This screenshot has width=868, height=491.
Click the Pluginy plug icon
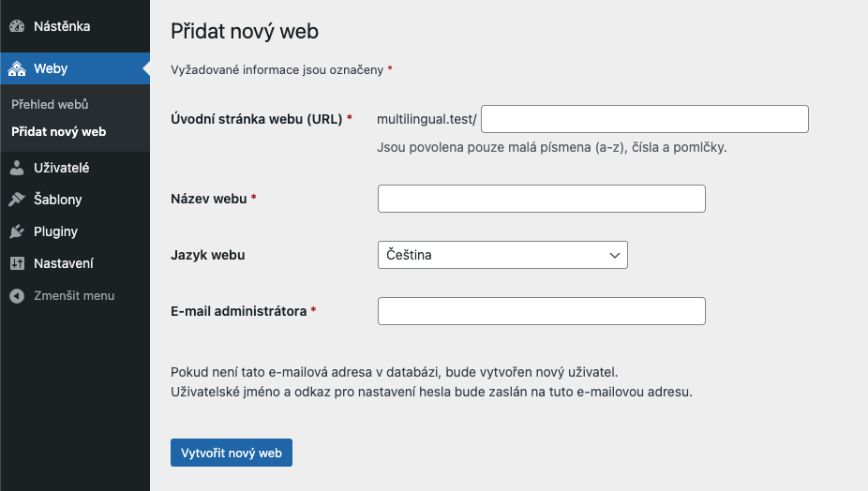click(17, 231)
